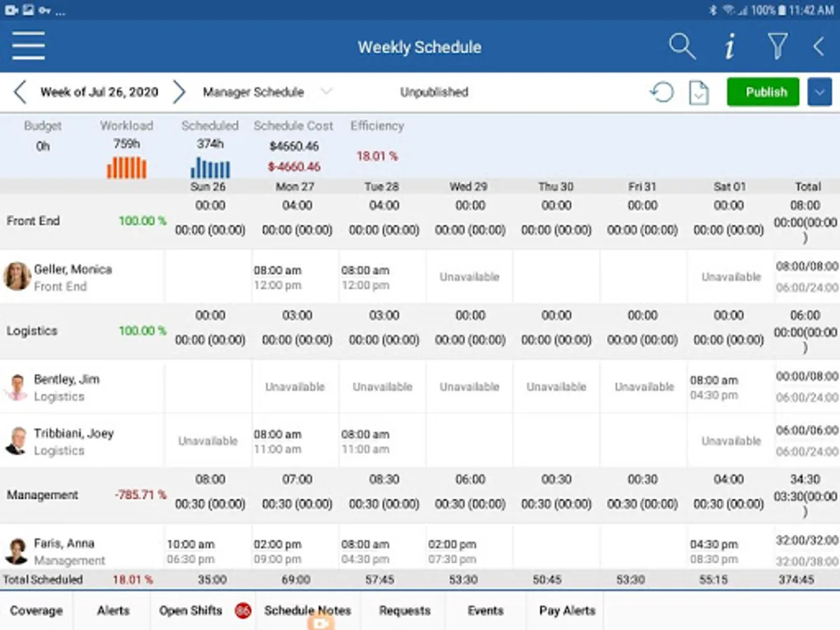Select the Total column header
Image resolution: width=840 pixels, height=630 pixels.
tap(807, 186)
